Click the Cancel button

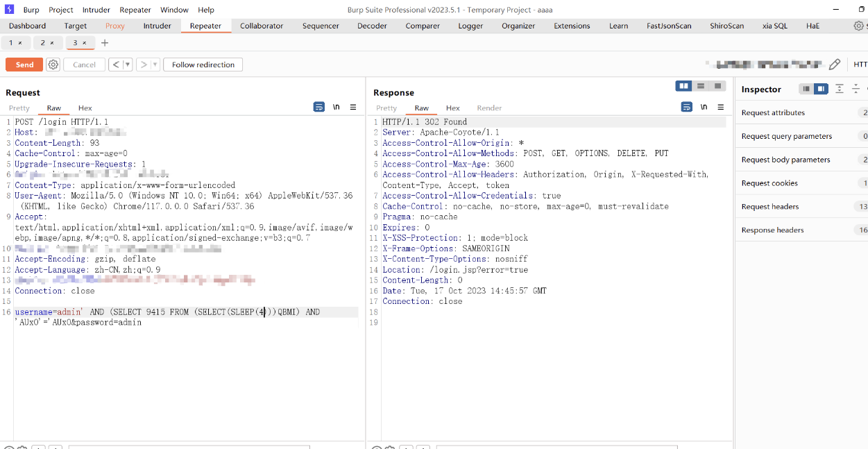point(84,65)
